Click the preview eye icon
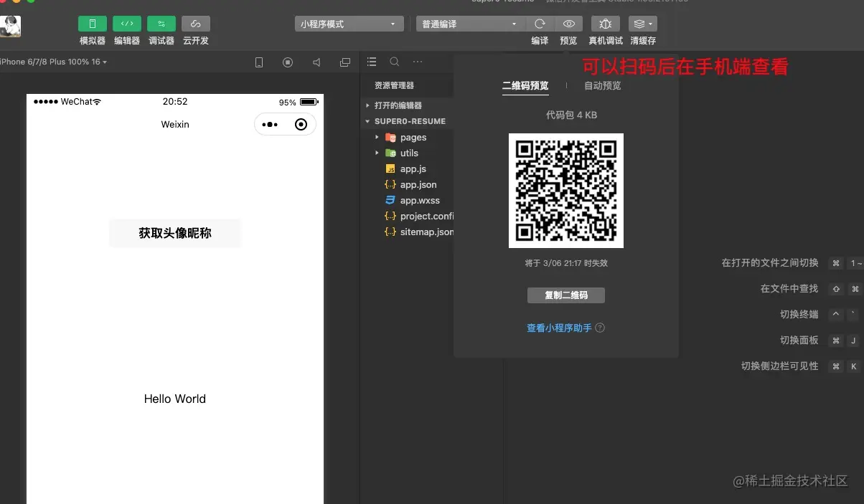The height and width of the screenshot is (504, 864). point(568,24)
